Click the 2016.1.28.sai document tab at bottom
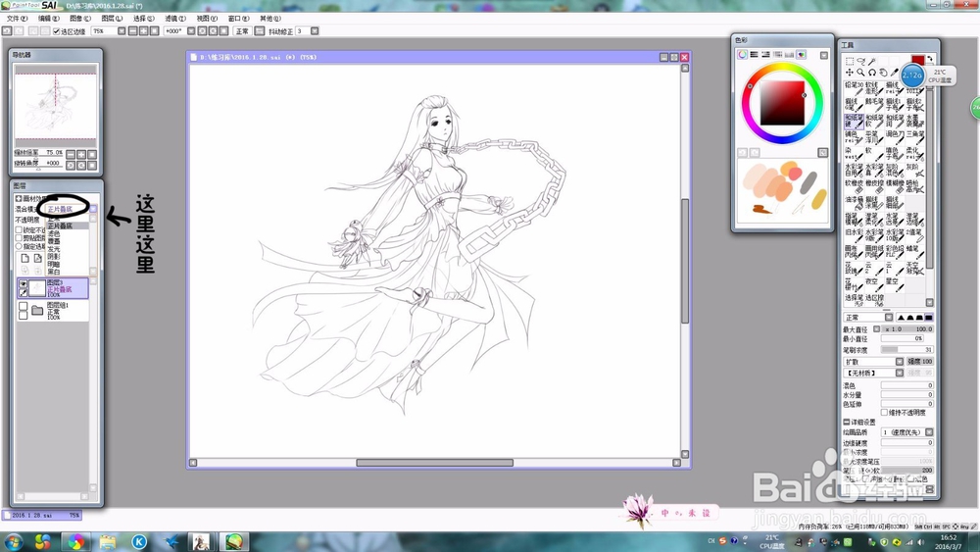This screenshot has height=552, width=980. point(42,515)
